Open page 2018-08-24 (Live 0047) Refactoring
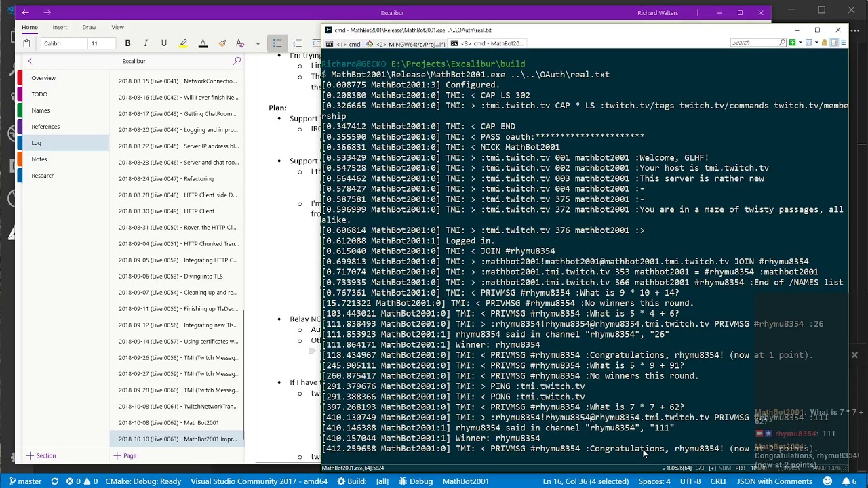The image size is (868, 488). point(177,179)
